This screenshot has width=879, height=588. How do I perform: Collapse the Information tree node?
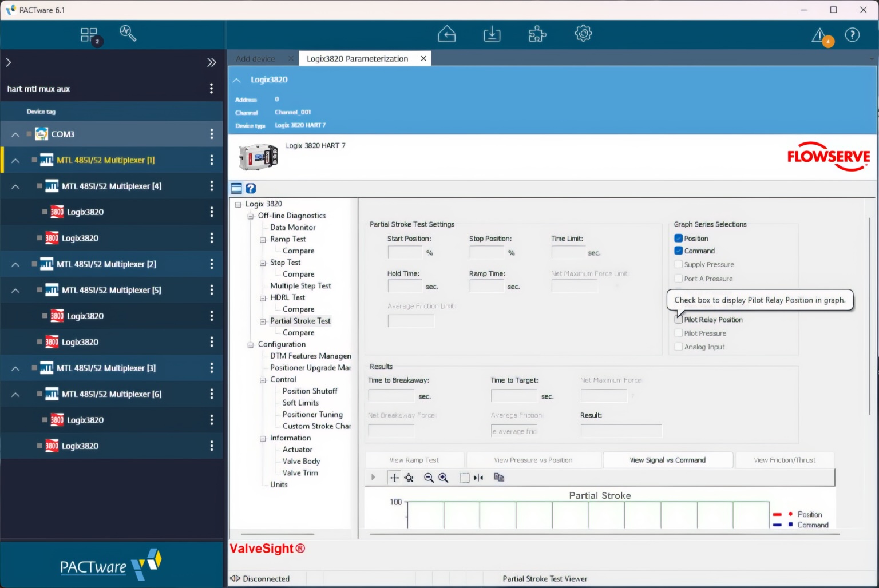point(263,439)
